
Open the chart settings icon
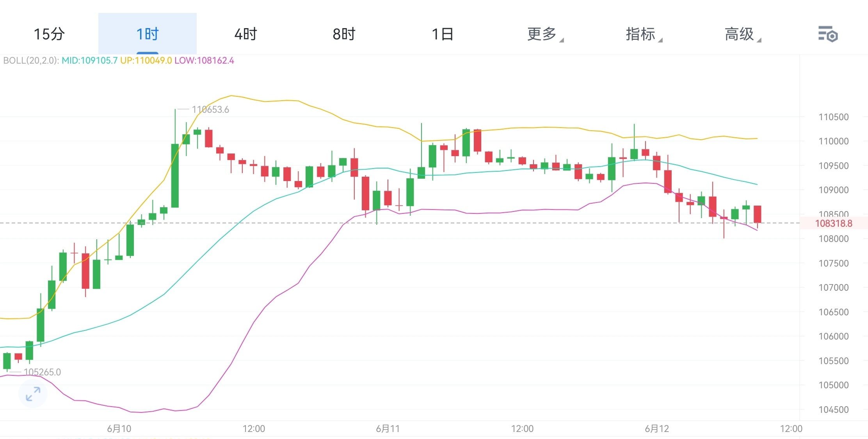[x=827, y=34]
